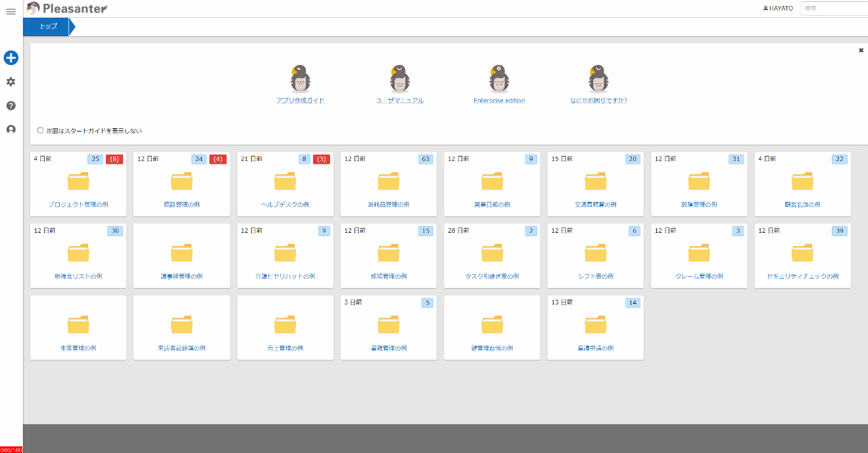Open the 商談管理の例 link
868x453 pixels.
point(181,204)
